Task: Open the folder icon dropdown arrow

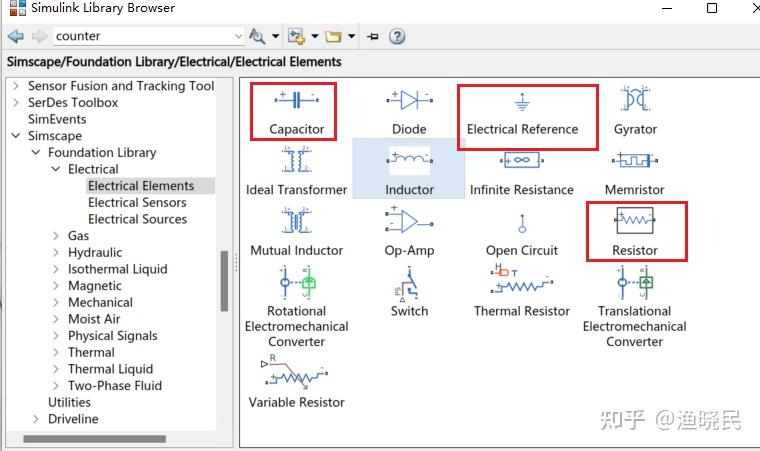Action: click(x=351, y=36)
